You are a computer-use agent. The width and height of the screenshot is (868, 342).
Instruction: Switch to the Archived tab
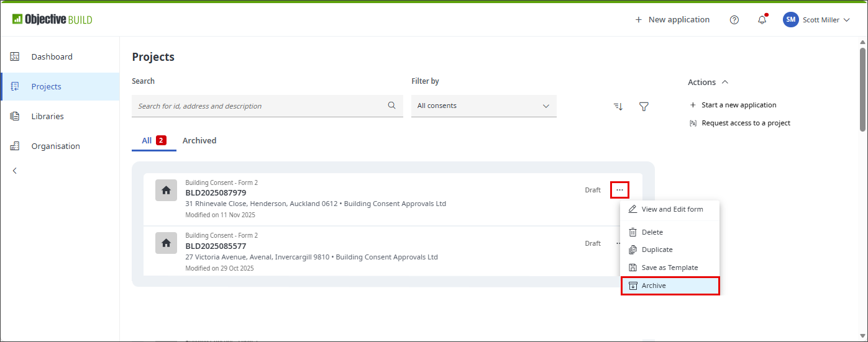click(199, 140)
